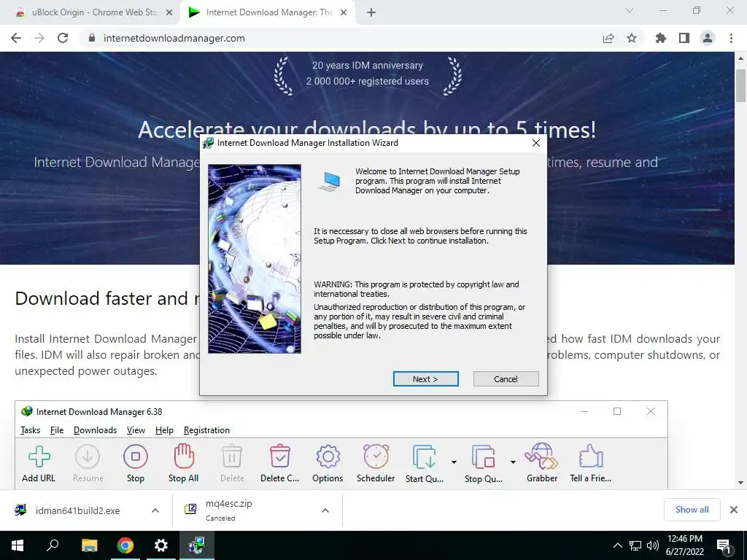Close the Installation Wizard dialog with X

(536, 143)
